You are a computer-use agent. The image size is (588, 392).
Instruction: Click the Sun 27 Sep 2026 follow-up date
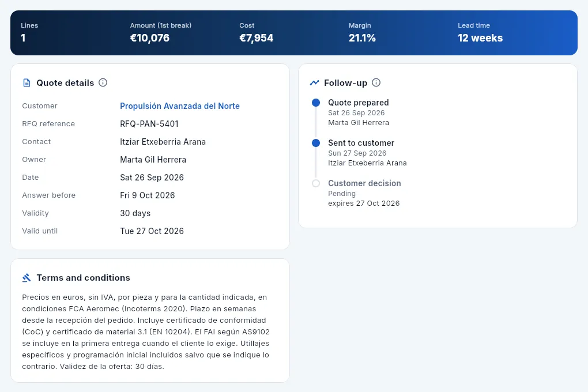pyautogui.click(x=357, y=153)
